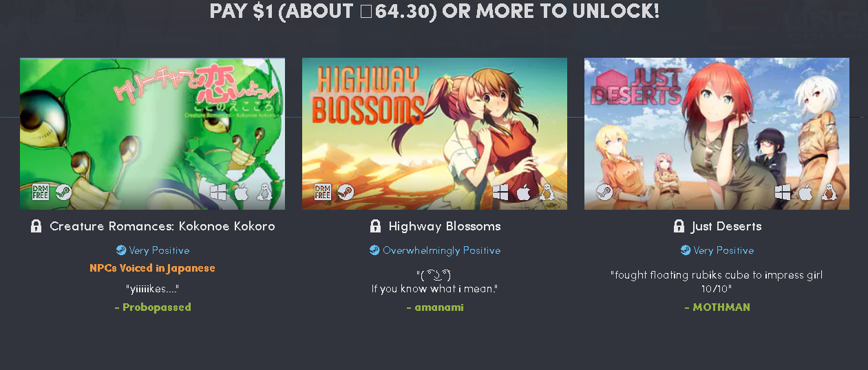Click Steam icon on Just Deserts thumbnail
The height and width of the screenshot is (370, 868).
coord(604,192)
